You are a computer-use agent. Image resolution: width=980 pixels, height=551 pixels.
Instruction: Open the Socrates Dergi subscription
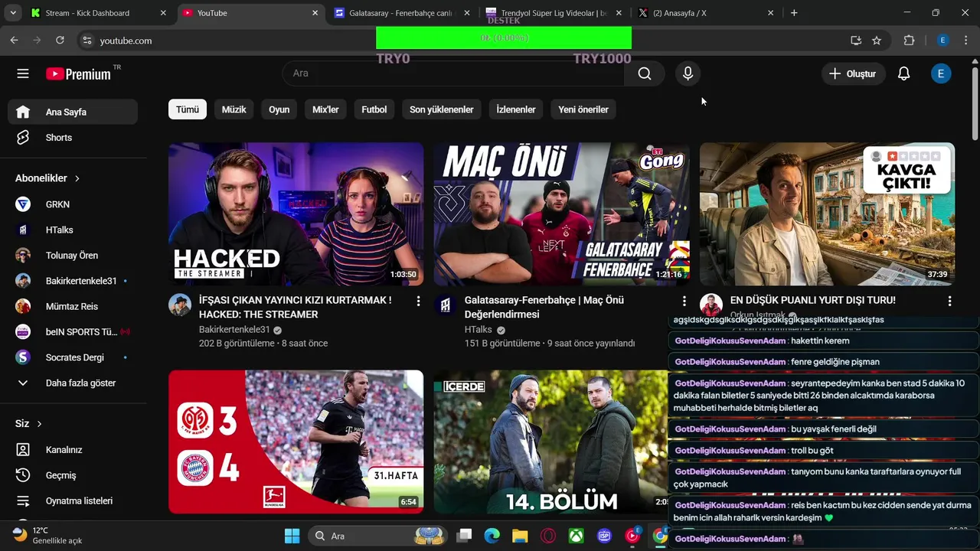pyautogui.click(x=73, y=357)
